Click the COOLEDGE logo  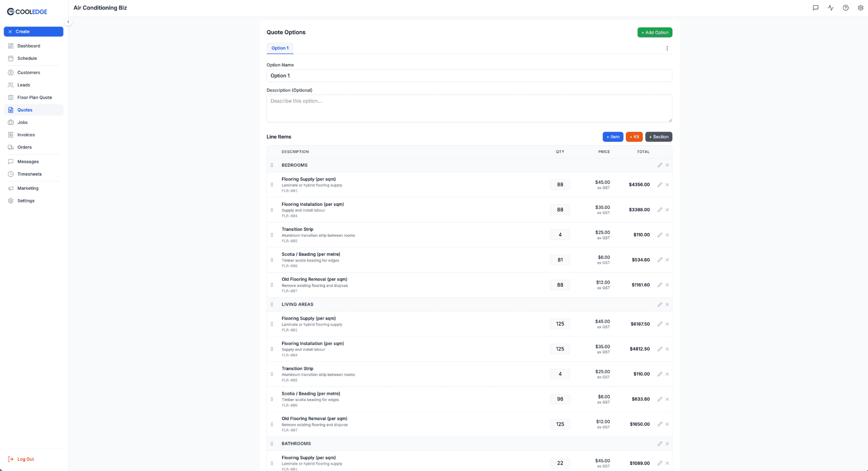pyautogui.click(x=26, y=11)
